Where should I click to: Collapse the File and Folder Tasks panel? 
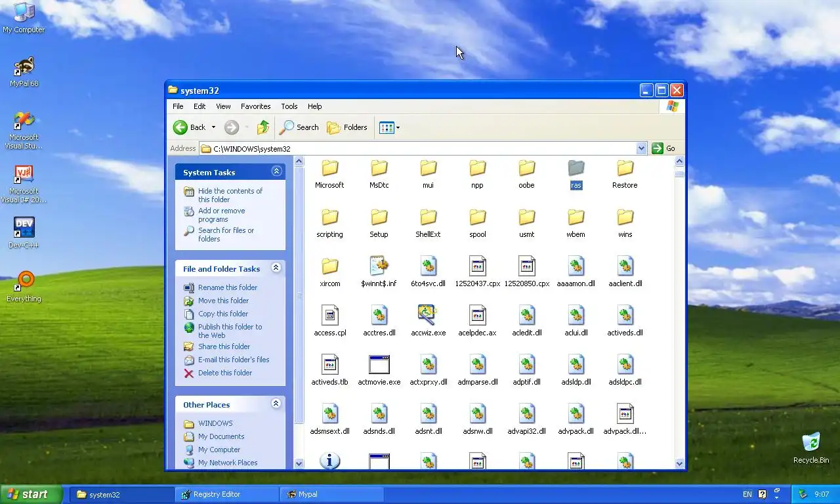[x=276, y=268]
